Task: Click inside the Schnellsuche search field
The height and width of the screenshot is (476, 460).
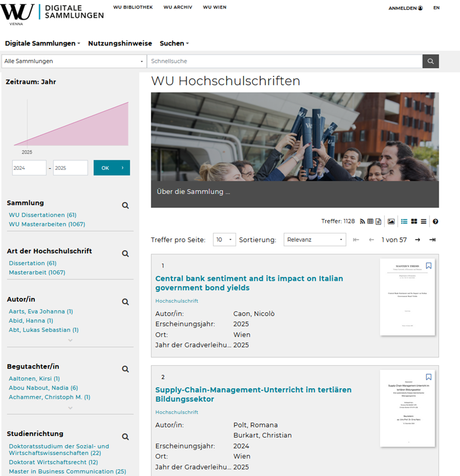Action: pyautogui.click(x=284, y=61)
